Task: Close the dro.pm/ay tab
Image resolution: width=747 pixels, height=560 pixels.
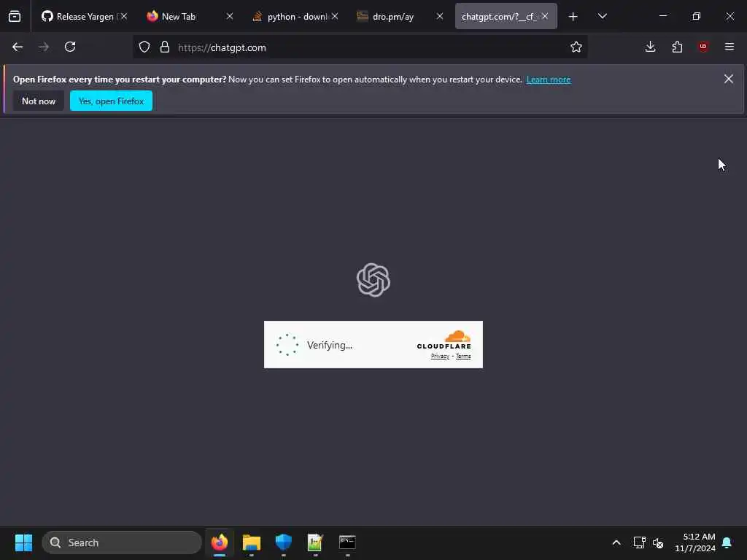Action: 440,17
